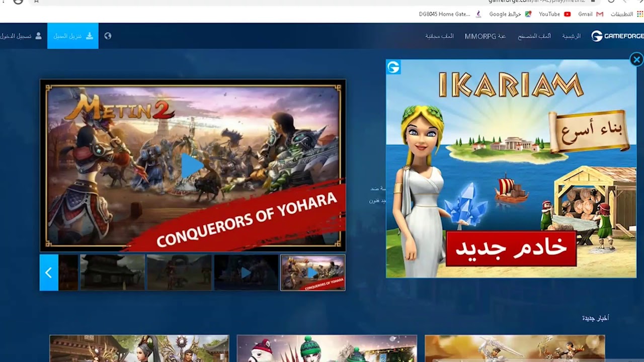Open the تسجيل الدخول login link

[x=21, y=36]
